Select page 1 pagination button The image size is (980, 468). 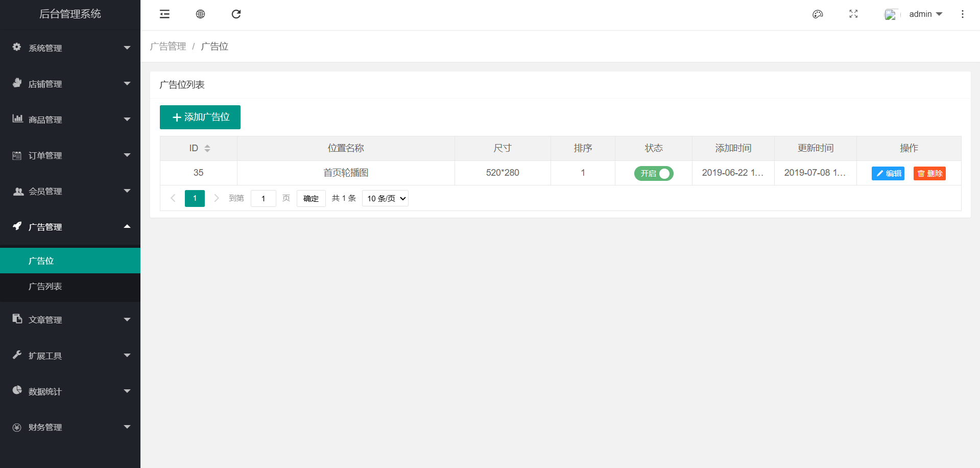click(195, 198)
